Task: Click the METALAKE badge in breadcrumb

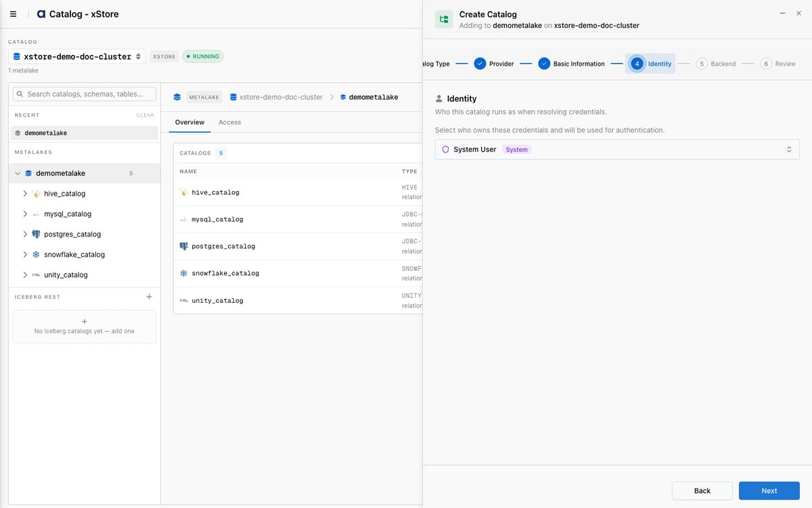Action: click(x=204, y=98)
